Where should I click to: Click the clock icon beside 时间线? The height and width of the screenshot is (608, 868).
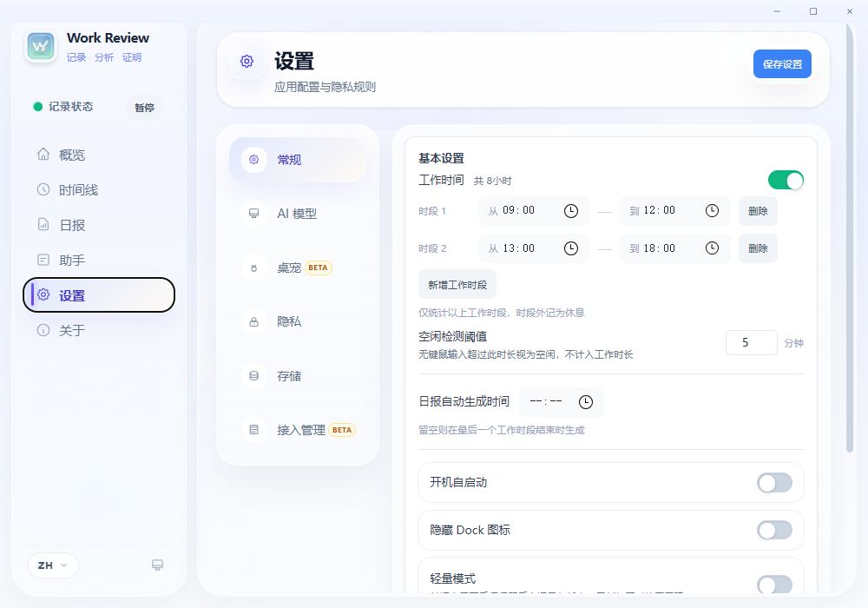pyautogui.click(x=43, y=189)
